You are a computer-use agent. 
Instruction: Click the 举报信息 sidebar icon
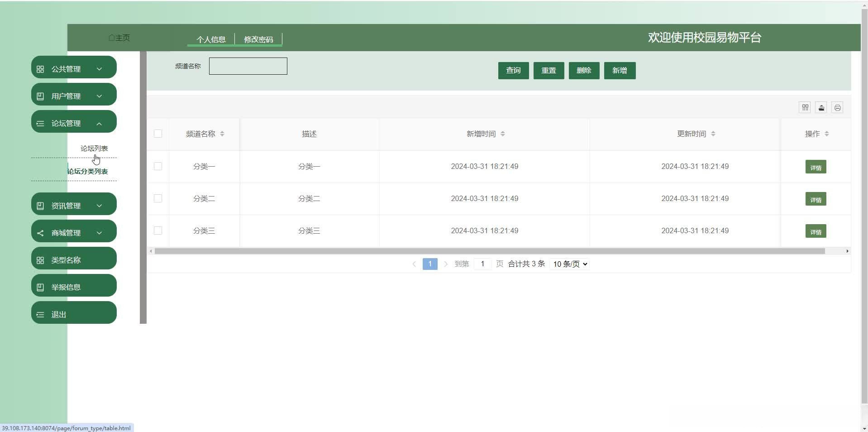click(x=40, y=288)
